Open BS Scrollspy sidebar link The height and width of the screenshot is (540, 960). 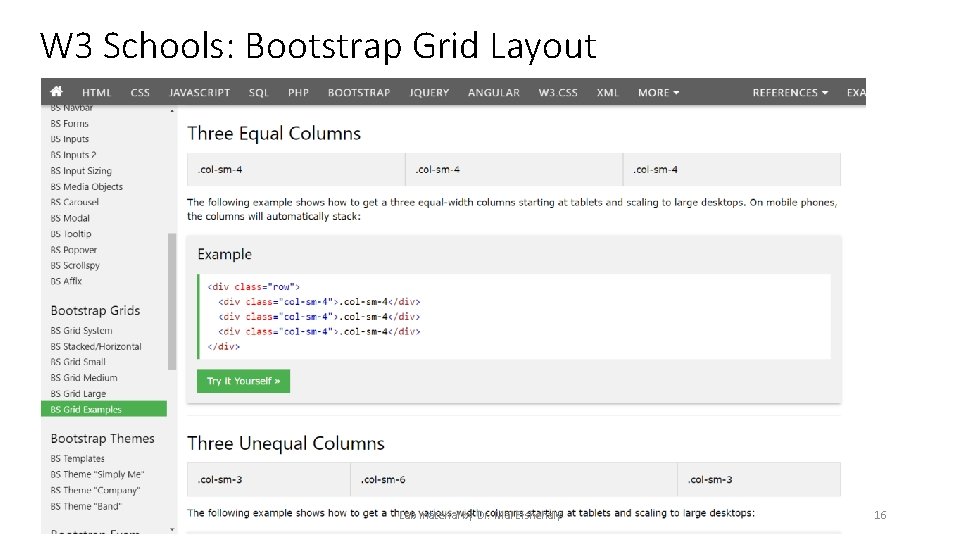coord(75,266)
